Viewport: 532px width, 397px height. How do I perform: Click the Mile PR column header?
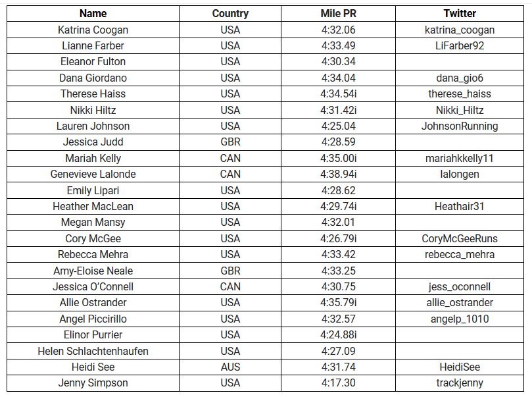338,14
